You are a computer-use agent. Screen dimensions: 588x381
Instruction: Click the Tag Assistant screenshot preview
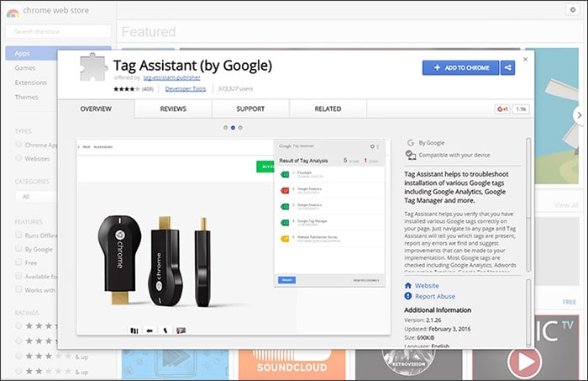coord(234,236)
